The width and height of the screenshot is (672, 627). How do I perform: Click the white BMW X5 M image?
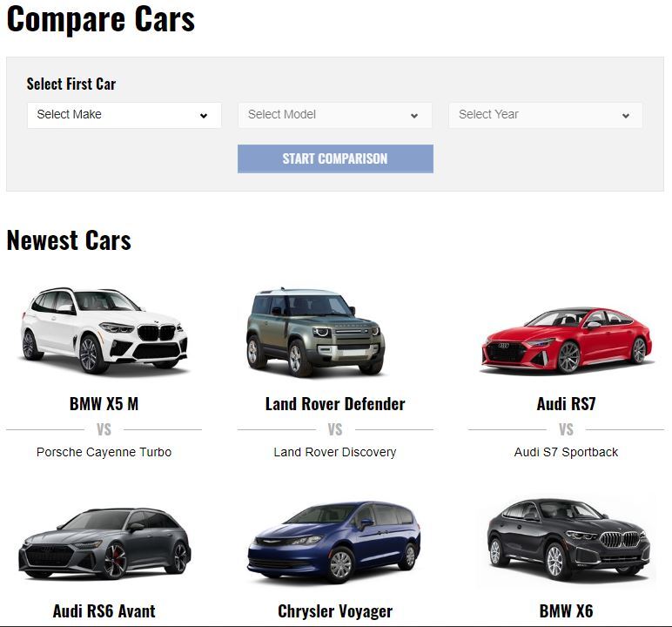pyautogui.click(x=104, y=330)
